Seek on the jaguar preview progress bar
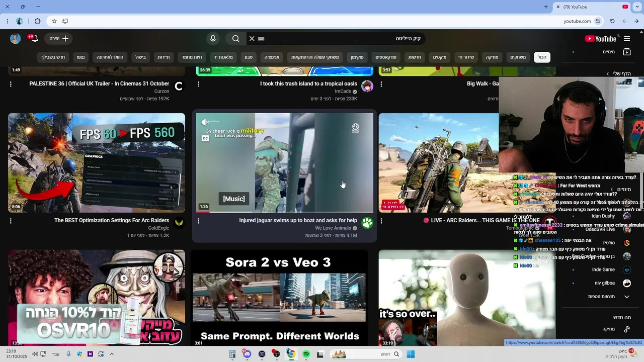Image resolution: width=644 pixels, height=362 pixels. point(284,212)
